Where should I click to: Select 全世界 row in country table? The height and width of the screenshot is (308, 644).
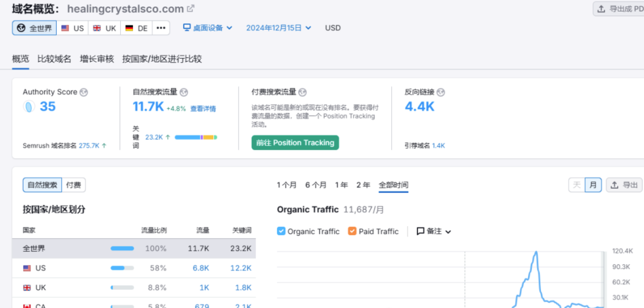pyautogui.click(x=134, y=249)
